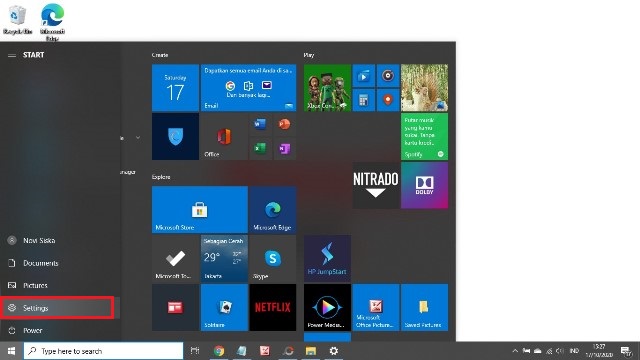
Task: Open the Calculator small tile
Action: coord(364,100)
